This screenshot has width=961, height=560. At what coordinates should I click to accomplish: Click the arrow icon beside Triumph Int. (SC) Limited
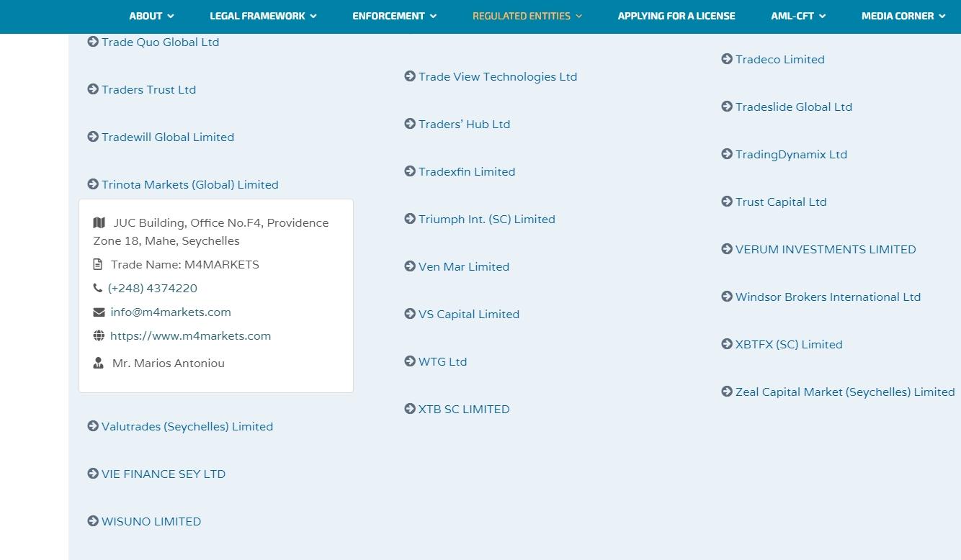pos(410,219)
